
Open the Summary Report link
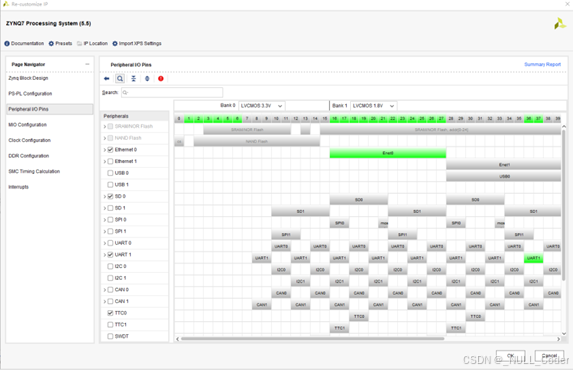tap(542, 64)
